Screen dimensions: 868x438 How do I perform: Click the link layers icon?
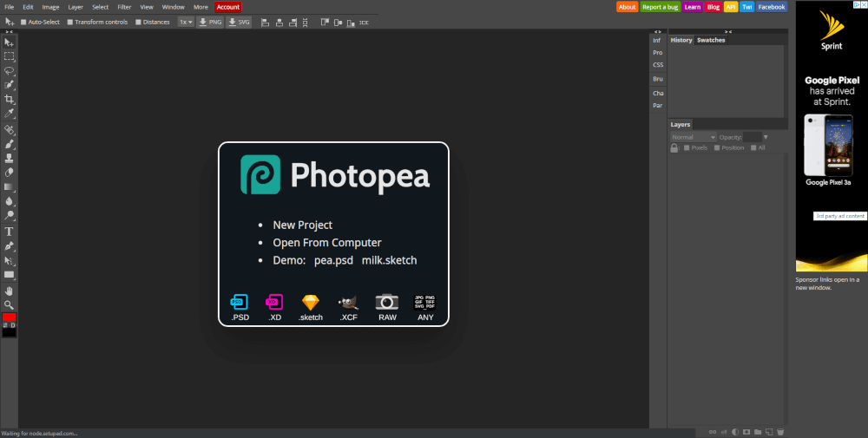point(713,432)
